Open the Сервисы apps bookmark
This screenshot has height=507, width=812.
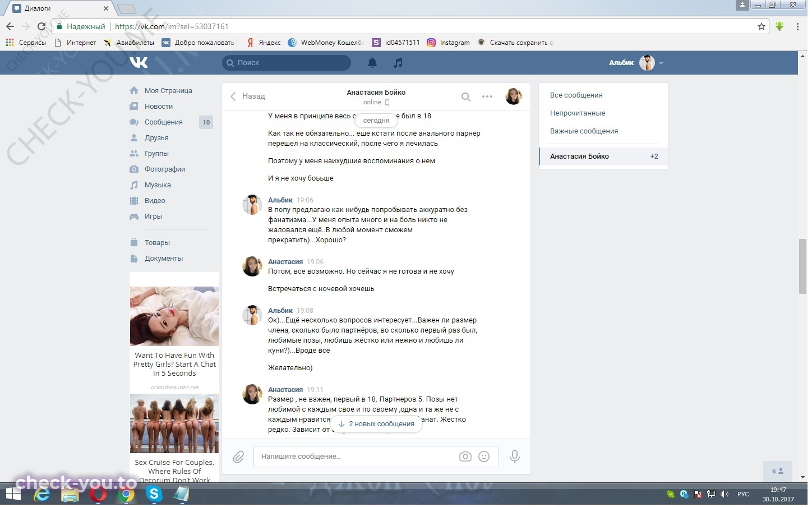(x=26, y=43)
